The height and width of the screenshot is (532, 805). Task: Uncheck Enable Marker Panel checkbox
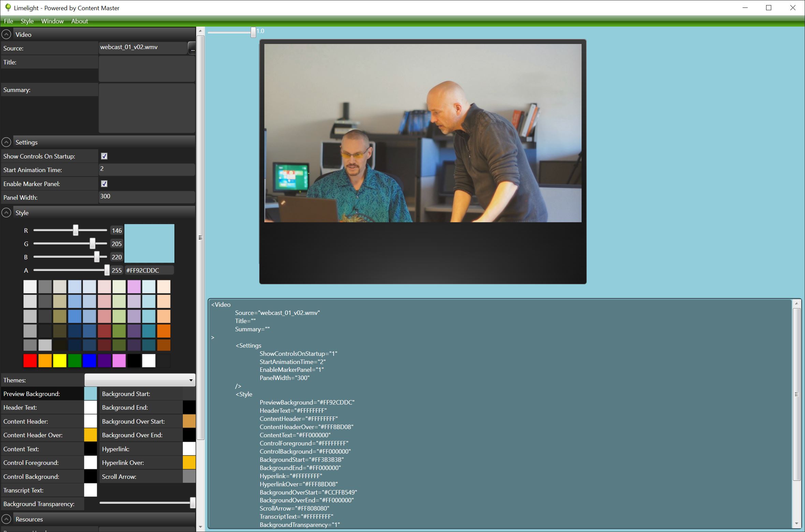tap(104, 184)
